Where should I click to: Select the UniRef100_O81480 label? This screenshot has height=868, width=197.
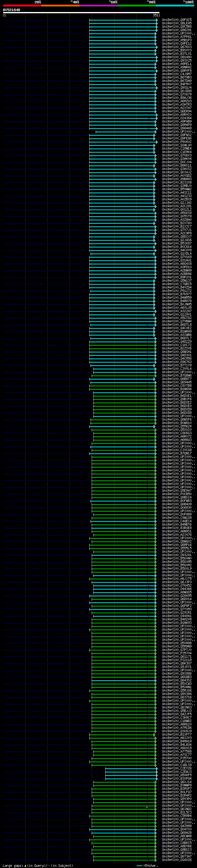click(177, 57)
